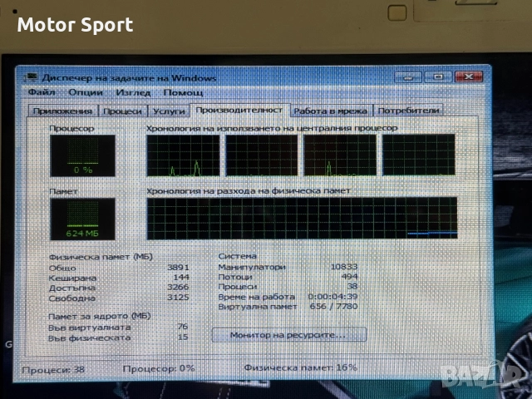Switch to the Потребители tab

coord(408,111)
